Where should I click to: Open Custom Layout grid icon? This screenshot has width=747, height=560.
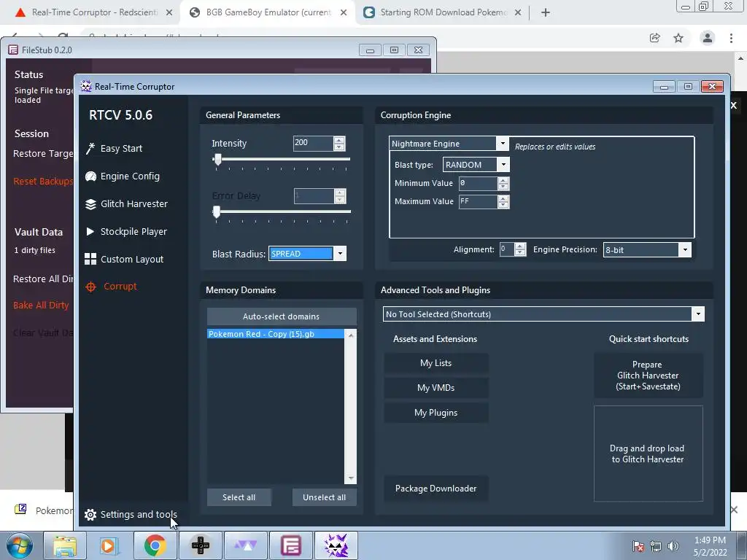pyautogui.click(x=90, y=259)
